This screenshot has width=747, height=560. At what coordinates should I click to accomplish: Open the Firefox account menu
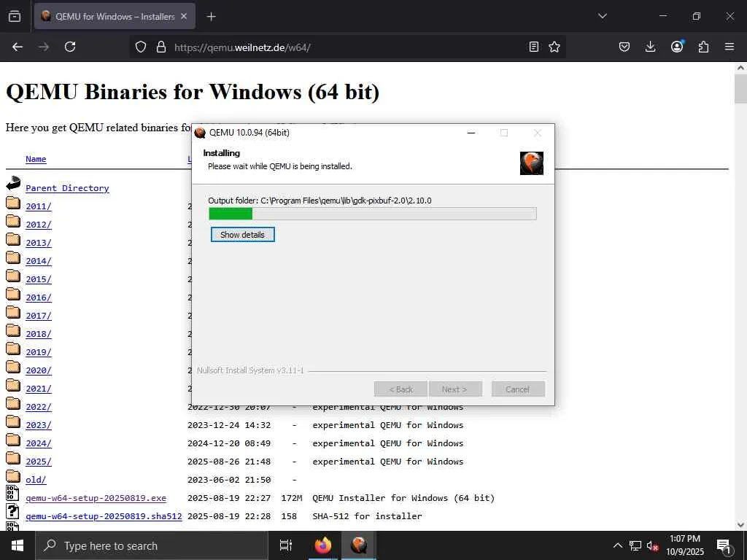(677, 47)
